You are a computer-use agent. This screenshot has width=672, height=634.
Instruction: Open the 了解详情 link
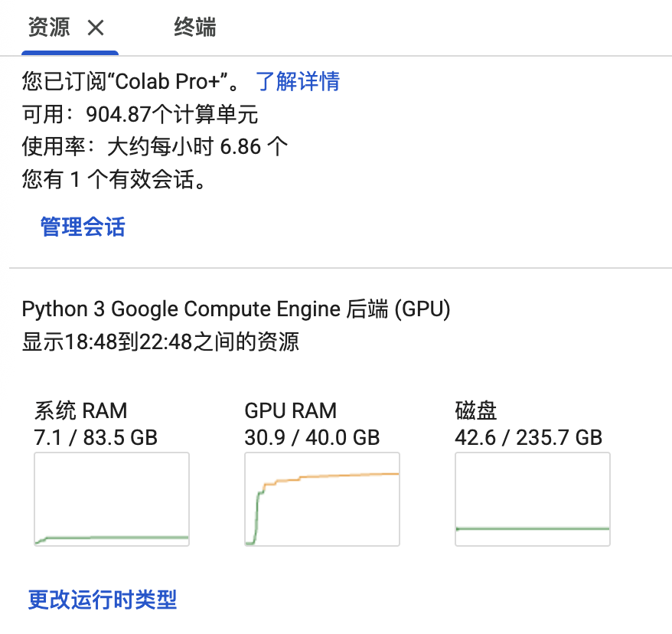click(298, 81)
